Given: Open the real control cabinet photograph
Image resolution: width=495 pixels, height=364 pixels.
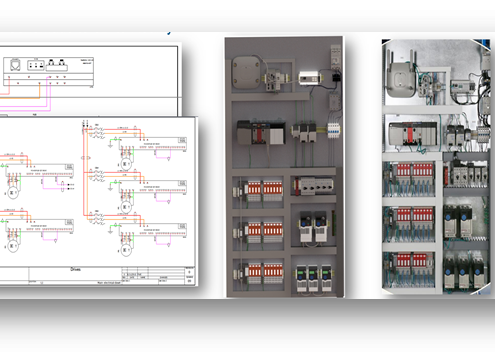Looking at the screenshot, I should click(436, 167).
